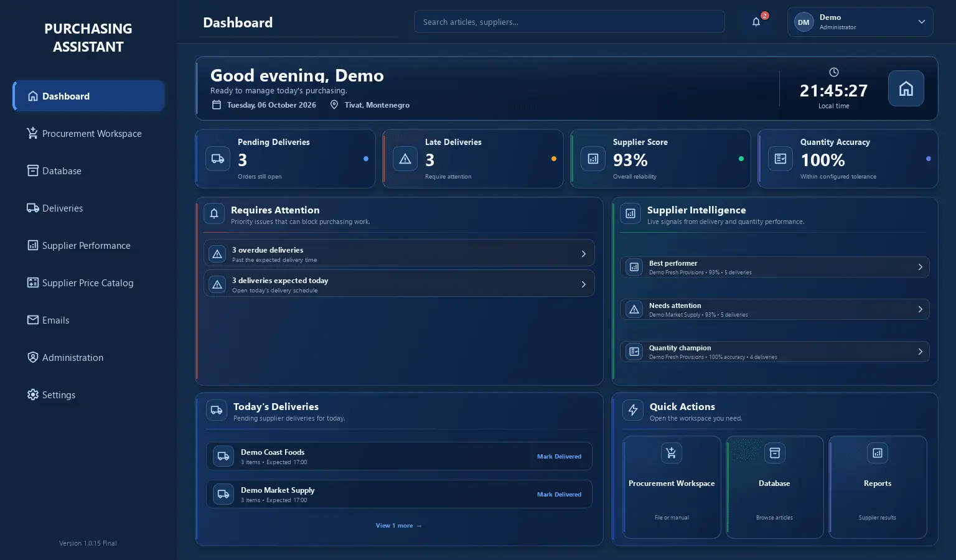Screen dimensions: 956x560
Task: Click the chart icon in Supplier Score card
Action: click(593, 159)
